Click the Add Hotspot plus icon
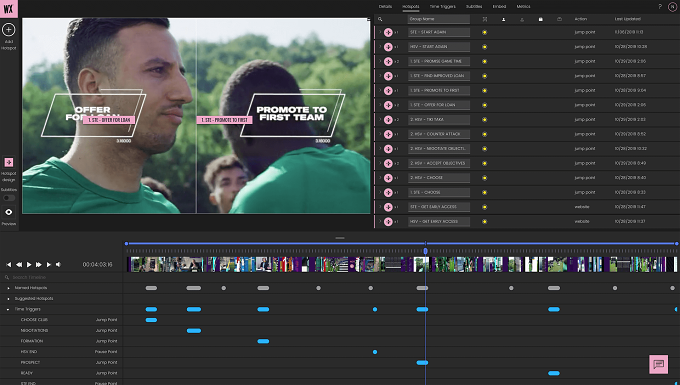Image resolution: width=680 pixels, height=385 pixels. 9,29
